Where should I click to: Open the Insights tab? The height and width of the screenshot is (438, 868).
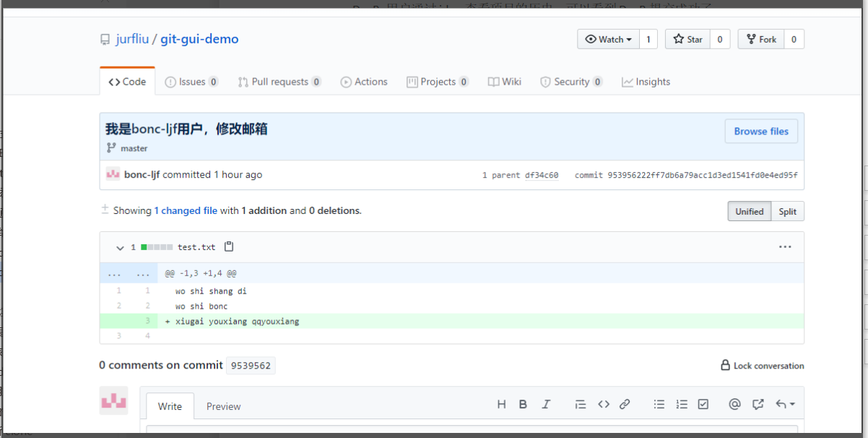pyautogui.click(x=646, y=82)
